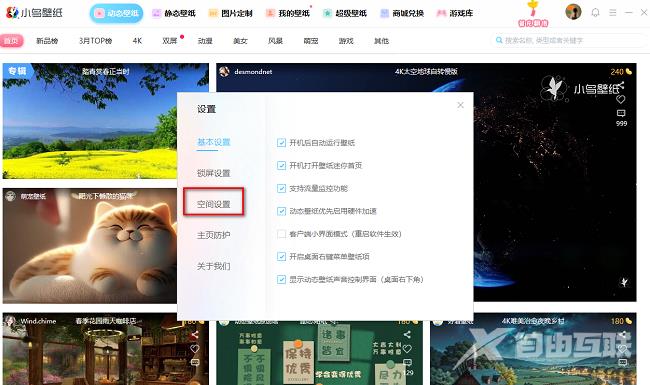Like the earth wallpaper heart icon
Screen dimensions: 650x385
click(x=621, y=99)
